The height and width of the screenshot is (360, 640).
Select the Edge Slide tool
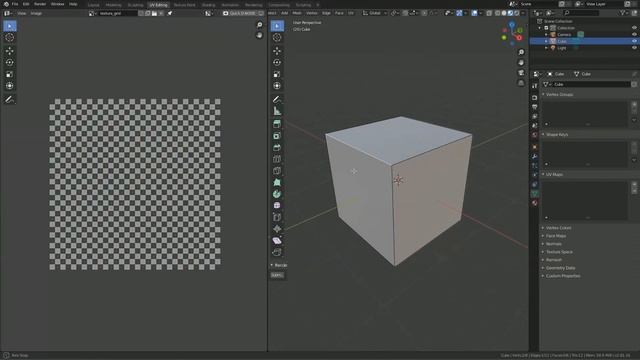coord(277,218)
